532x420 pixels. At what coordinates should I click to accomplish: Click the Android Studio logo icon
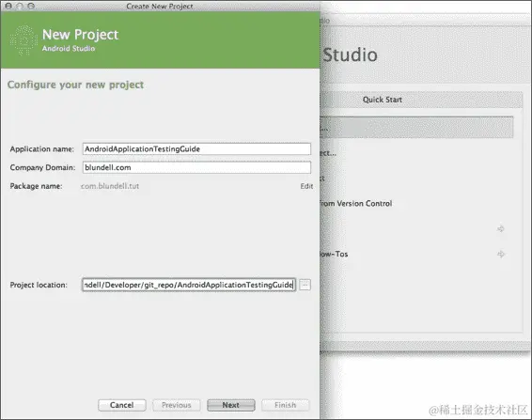tap(23, 40)
